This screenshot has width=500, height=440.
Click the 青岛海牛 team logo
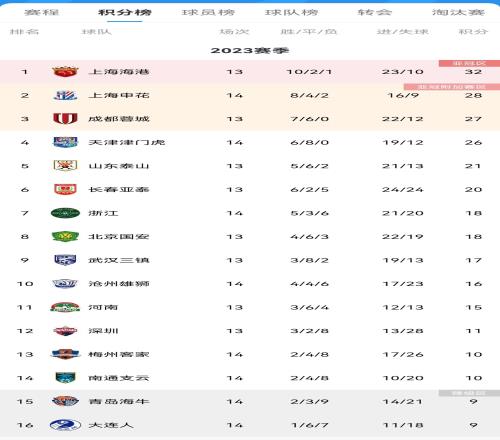point(65,401)
